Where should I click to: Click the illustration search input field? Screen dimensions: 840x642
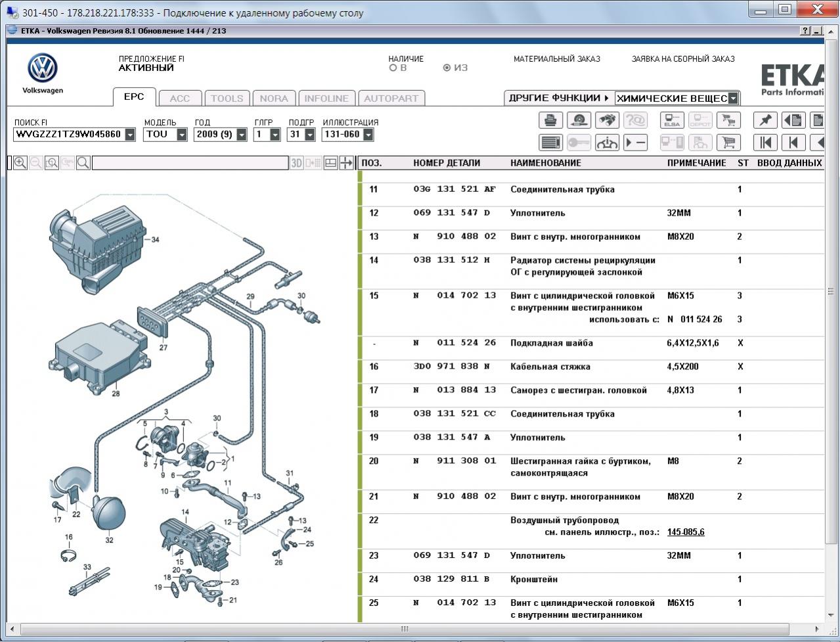tap(190, 163)
